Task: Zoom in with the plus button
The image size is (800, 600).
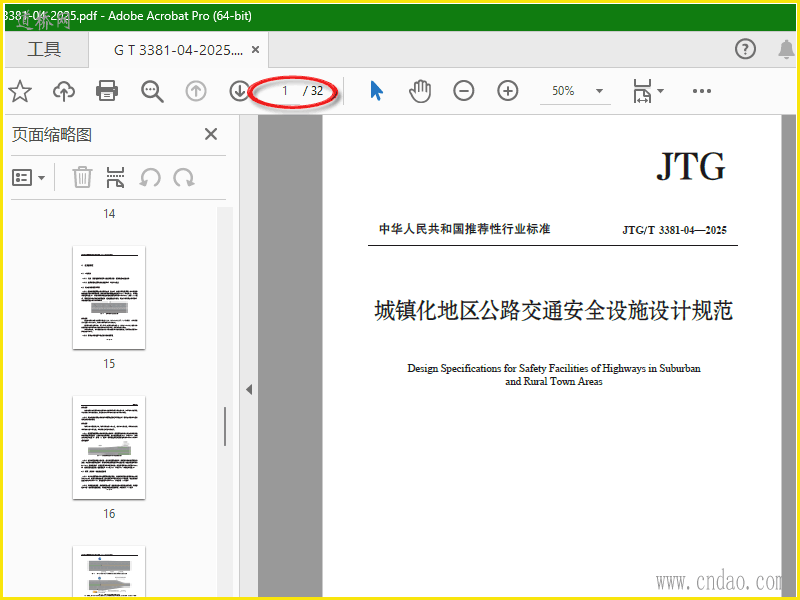Action: [508, 91]
